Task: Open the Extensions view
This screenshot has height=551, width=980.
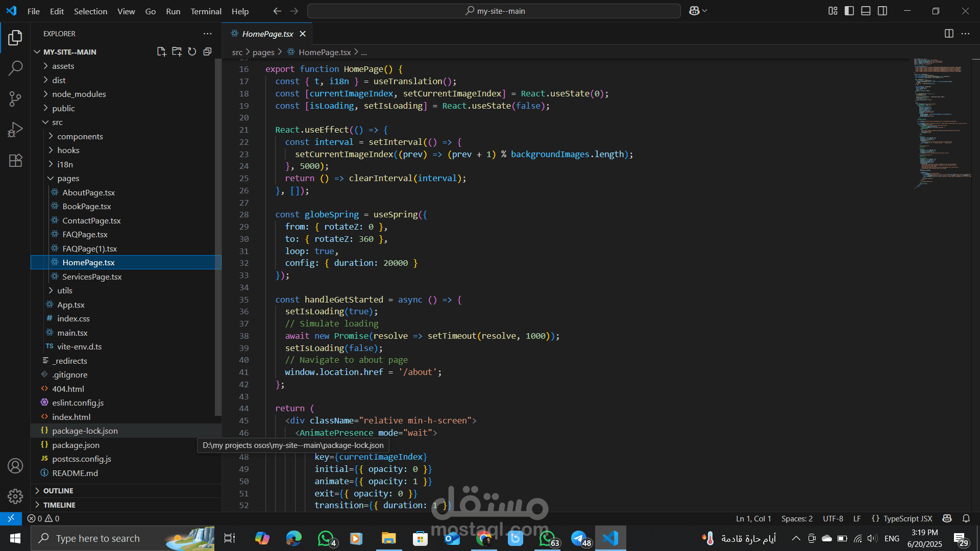Action: 15,160
